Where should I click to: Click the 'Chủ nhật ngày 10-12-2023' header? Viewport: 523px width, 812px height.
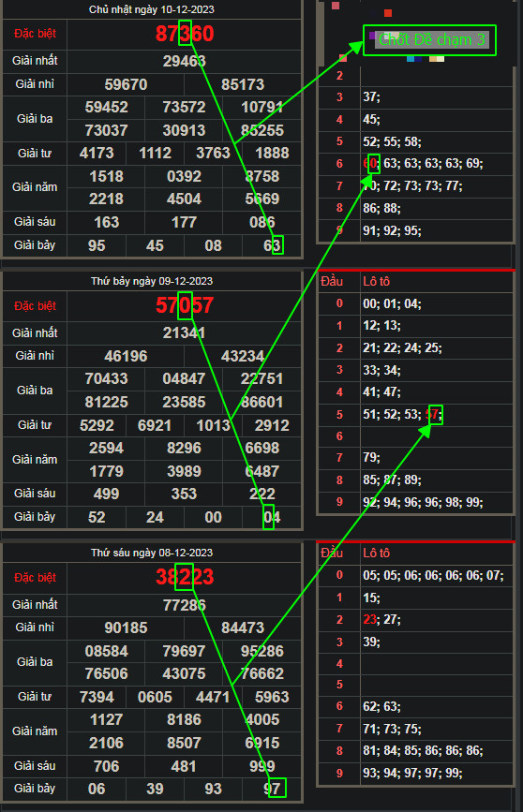click(x=151, y=9)
